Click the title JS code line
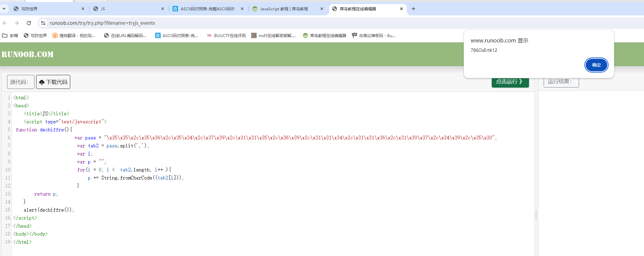The image size is (644, 256). pyautogui.click(x=47, y=114)
